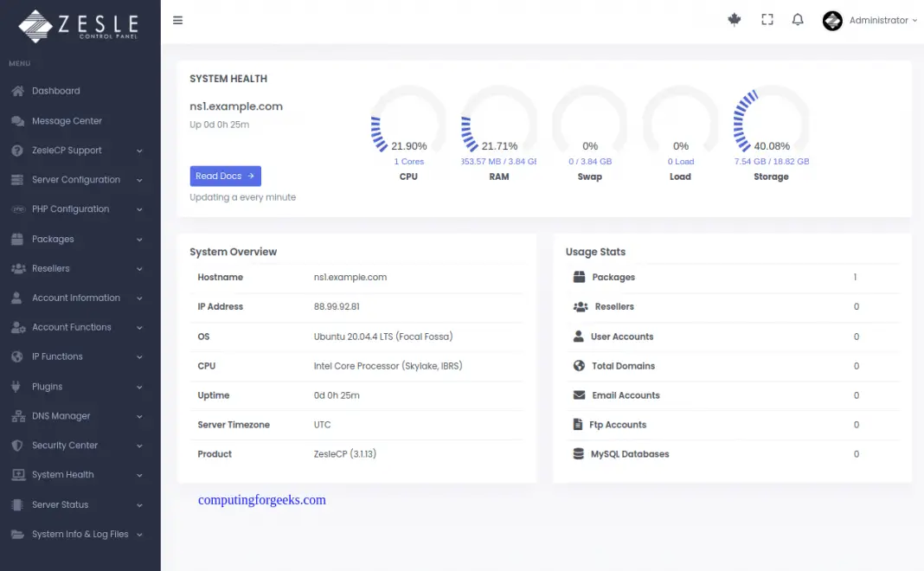The image size is (924, 571).
Task: Click the Read Docs button
Action: [225, 176]
